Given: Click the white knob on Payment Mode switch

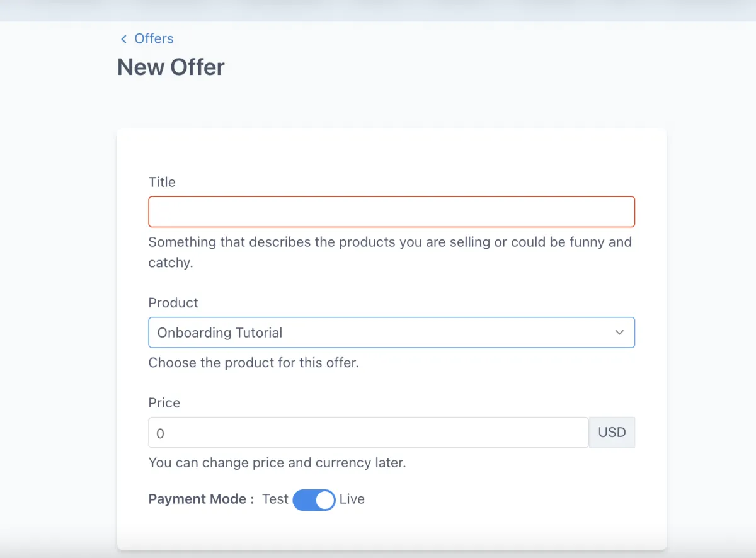Looking at the screenshot, I should click(x=325, y=500).
